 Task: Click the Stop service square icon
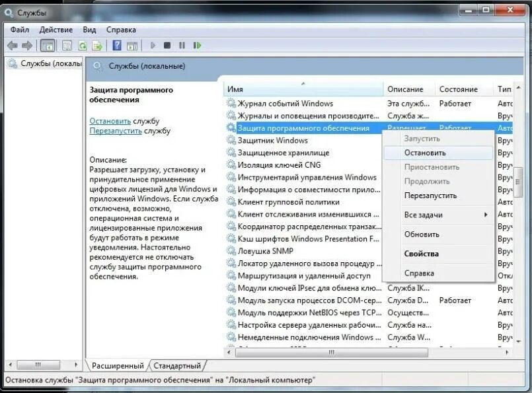click(x=167, y=45)
